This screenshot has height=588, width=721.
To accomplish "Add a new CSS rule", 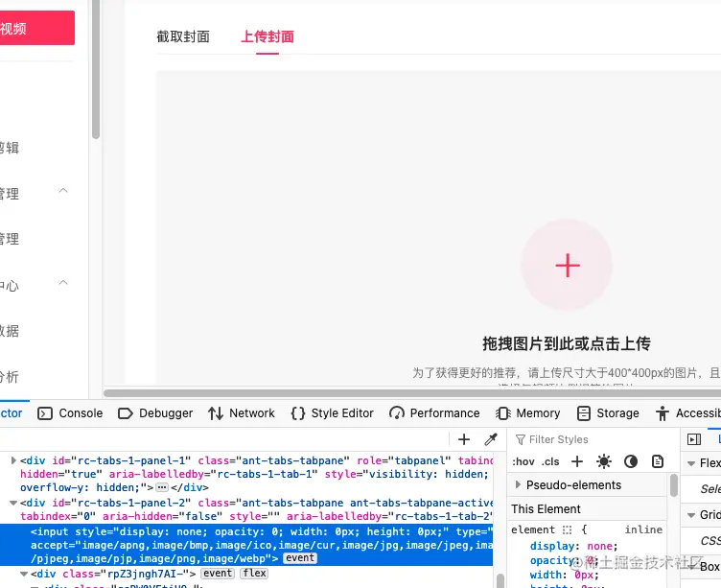I will click(577, 461).
